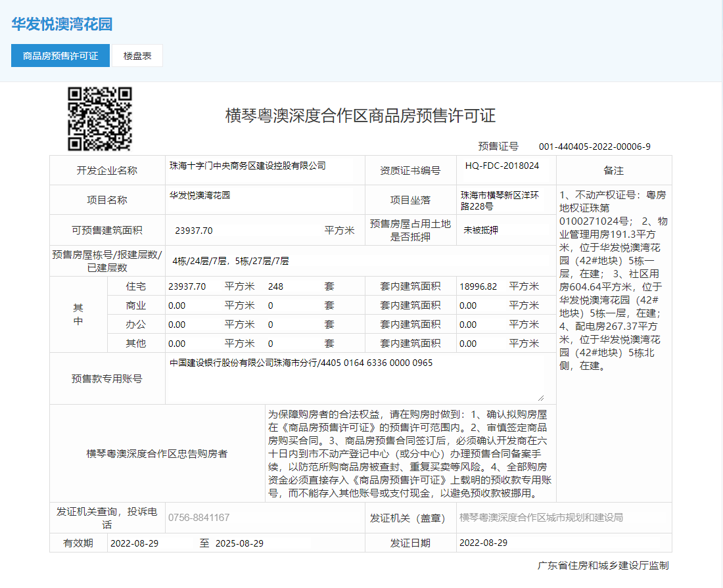Image resolution: width=723 pixels, height=588 pixels.
Task: Click the validity end date 2025-08-29
Action: (239, 543)
